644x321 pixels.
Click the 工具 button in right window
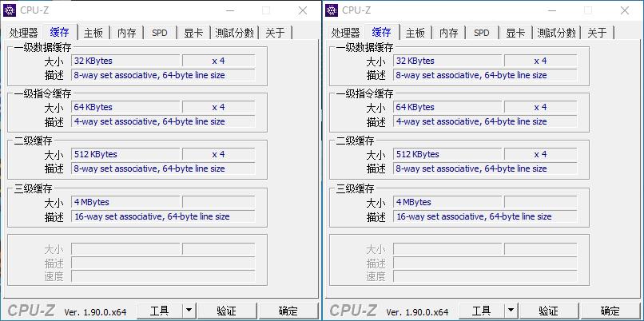click(x=481, y=311)
